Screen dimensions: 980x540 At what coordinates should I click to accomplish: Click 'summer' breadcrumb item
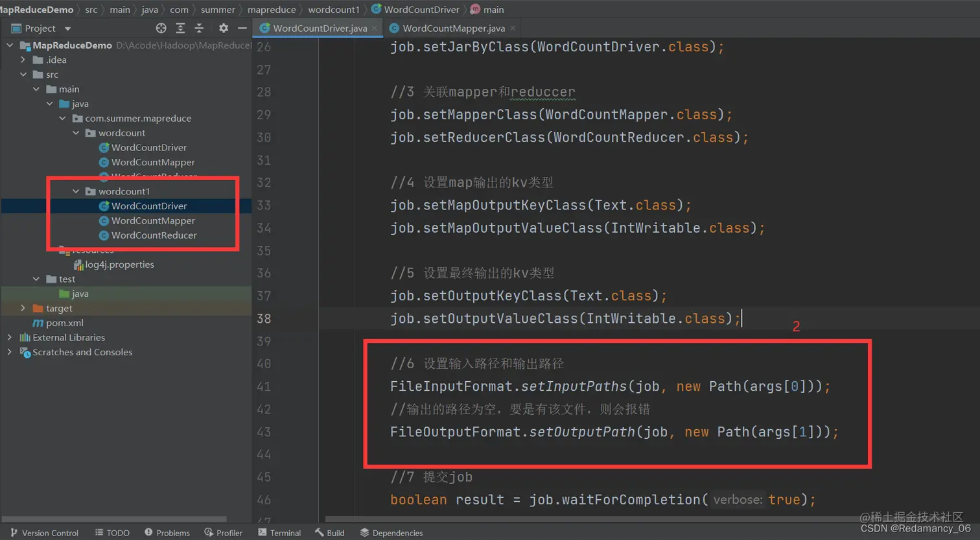pos(218,10)
